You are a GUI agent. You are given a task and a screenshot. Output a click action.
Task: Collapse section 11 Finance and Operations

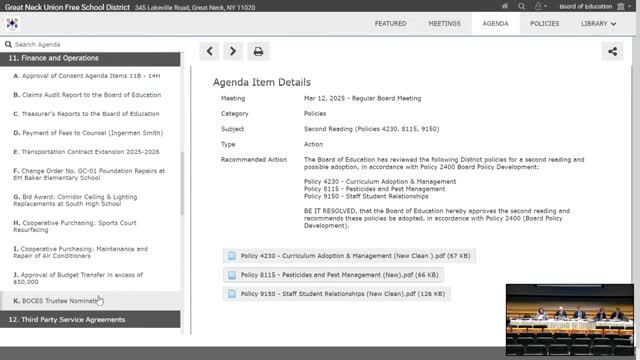tap(90, 58)
